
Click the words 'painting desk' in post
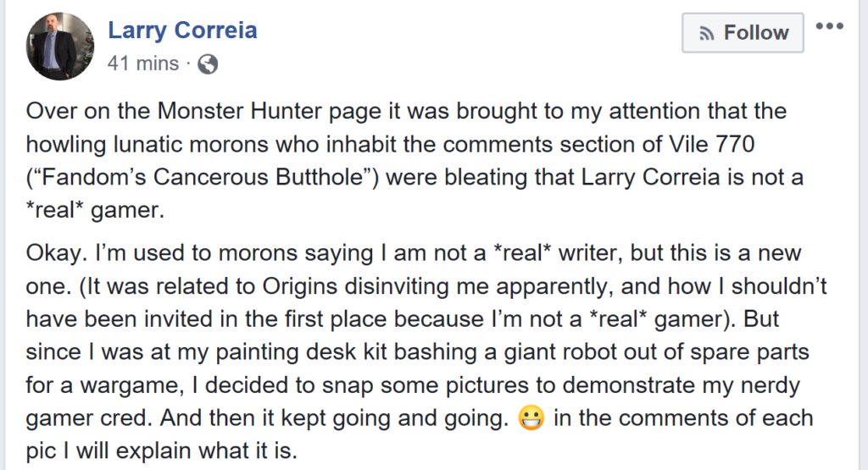[285, 352]
